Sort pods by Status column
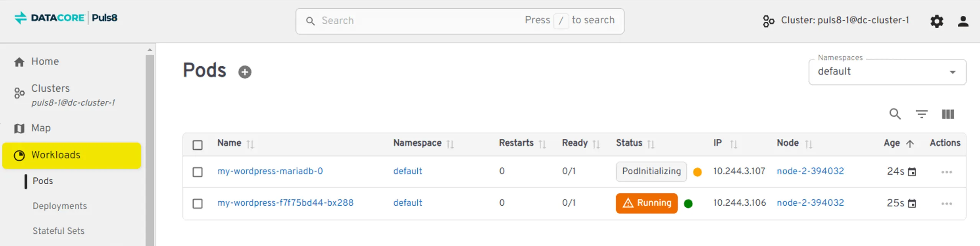The height and width of the screenshot is (246, 980). point(650,144)
